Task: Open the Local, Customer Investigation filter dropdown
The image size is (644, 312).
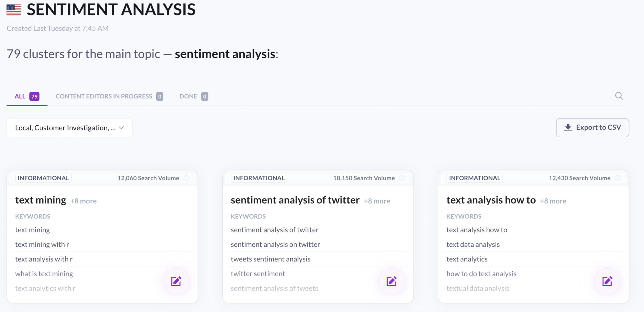Action: click(69, 128)
